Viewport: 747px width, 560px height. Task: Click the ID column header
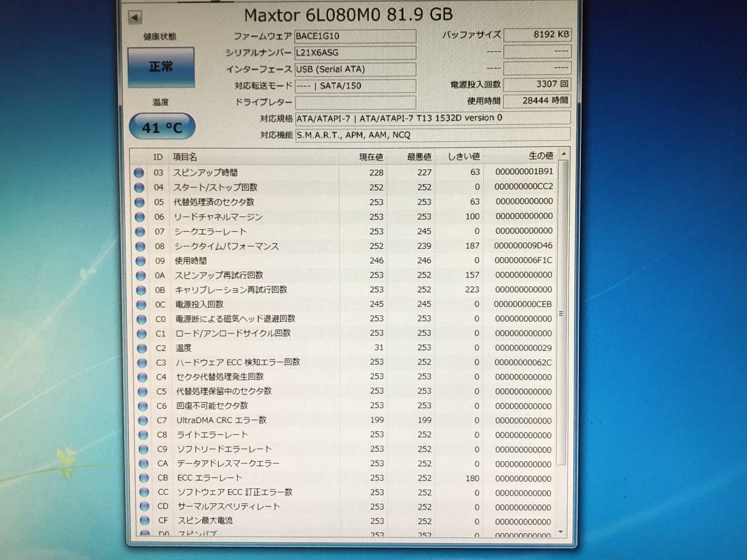pyautogui.click(x=158, y=157)
